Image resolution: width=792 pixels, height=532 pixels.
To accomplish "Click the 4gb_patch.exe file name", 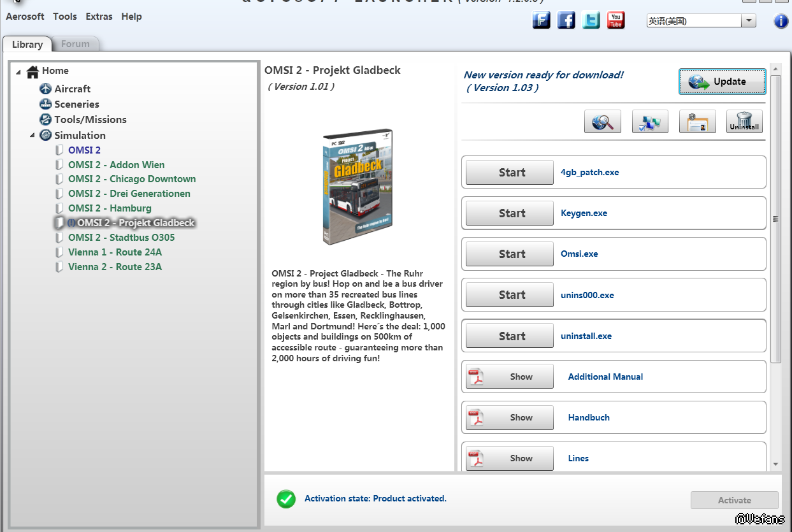I will 589,173.
